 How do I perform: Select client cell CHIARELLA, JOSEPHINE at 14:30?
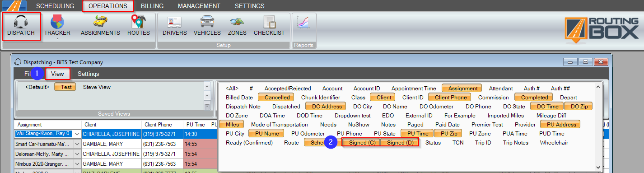112,134
